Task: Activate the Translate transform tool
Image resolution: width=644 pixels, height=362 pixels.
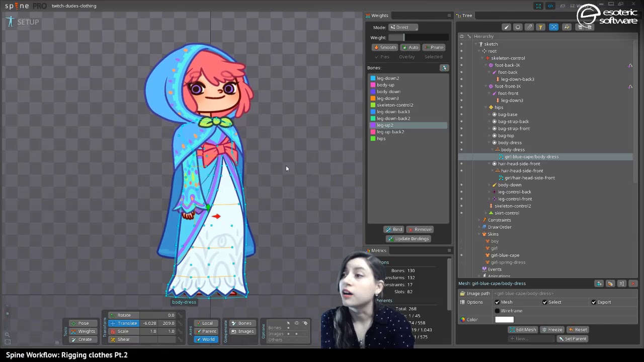Action: (x=124, y=323)
